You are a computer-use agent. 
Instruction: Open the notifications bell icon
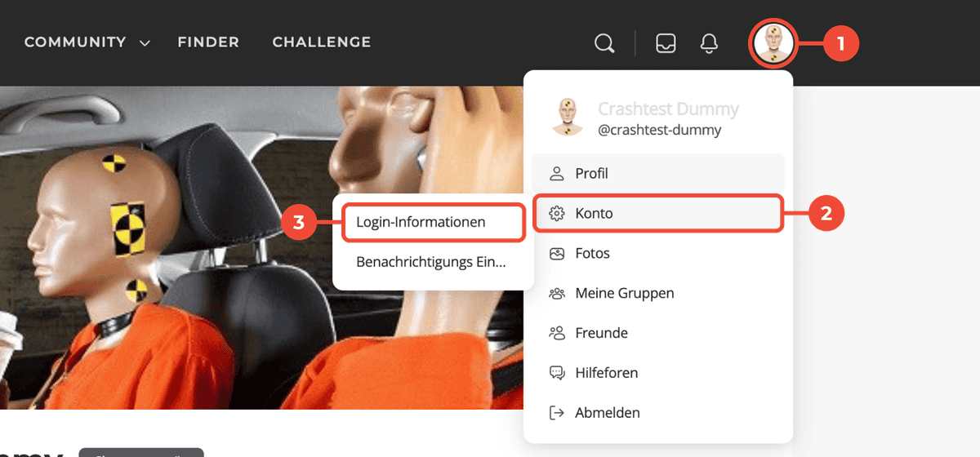click(x=709, y=42)
